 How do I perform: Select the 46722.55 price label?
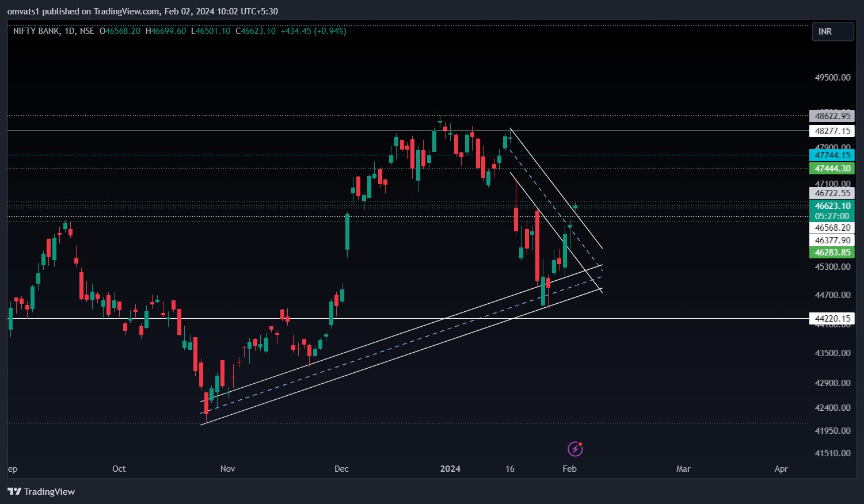(832, 193)
